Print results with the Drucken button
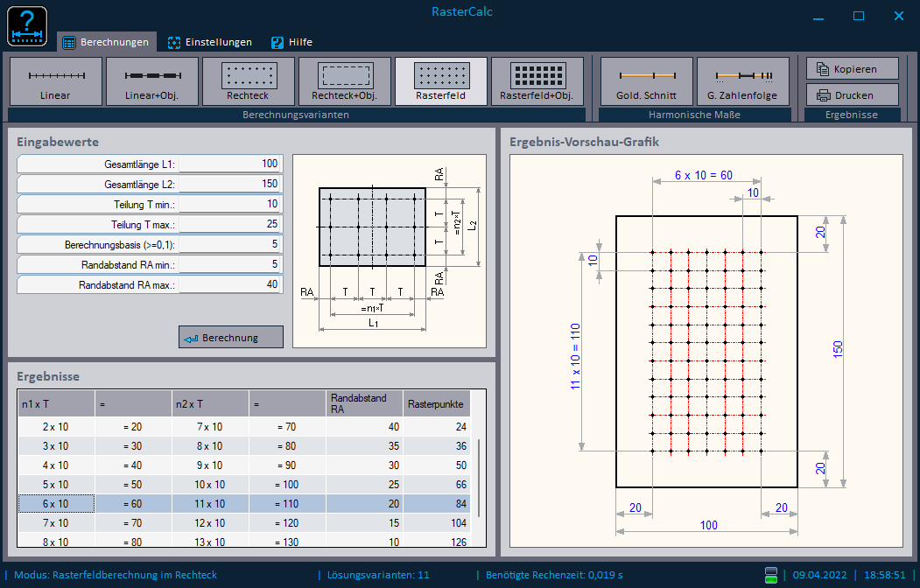This screenshot has width=920, height=588. [x=852, y=94]
